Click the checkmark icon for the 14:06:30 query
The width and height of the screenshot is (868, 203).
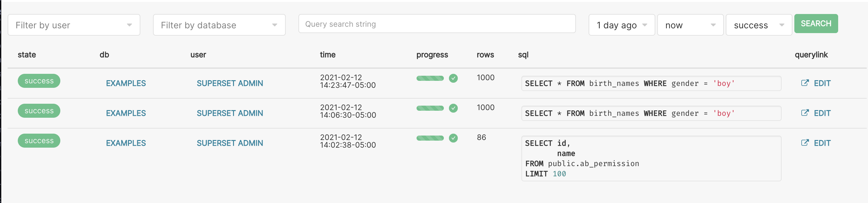[x=453, y=108]
